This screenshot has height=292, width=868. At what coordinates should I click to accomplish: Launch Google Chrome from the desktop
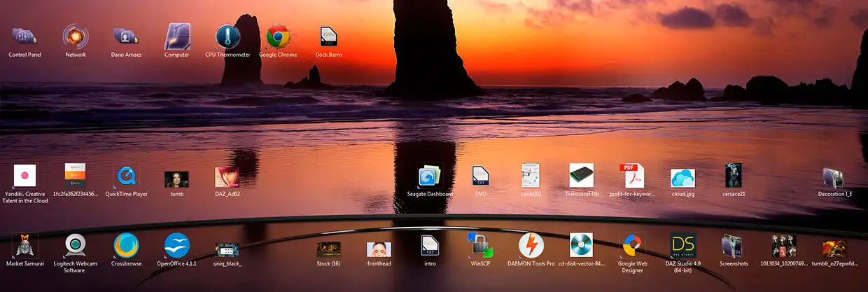(x=278, y=36)
